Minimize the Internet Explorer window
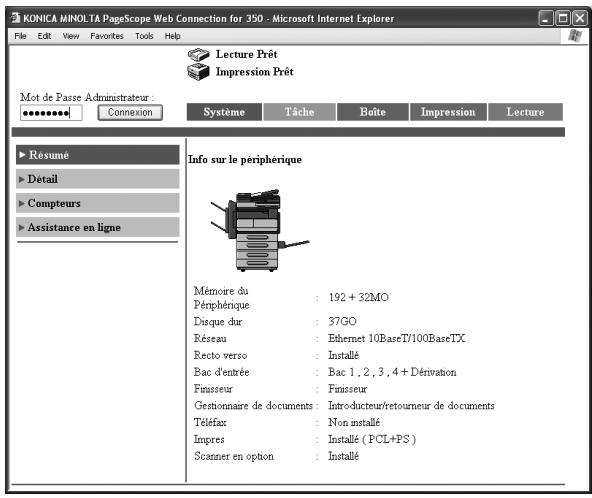Viewport: 592px width, 498px height. pyautogui.click(x=545, y=18)
